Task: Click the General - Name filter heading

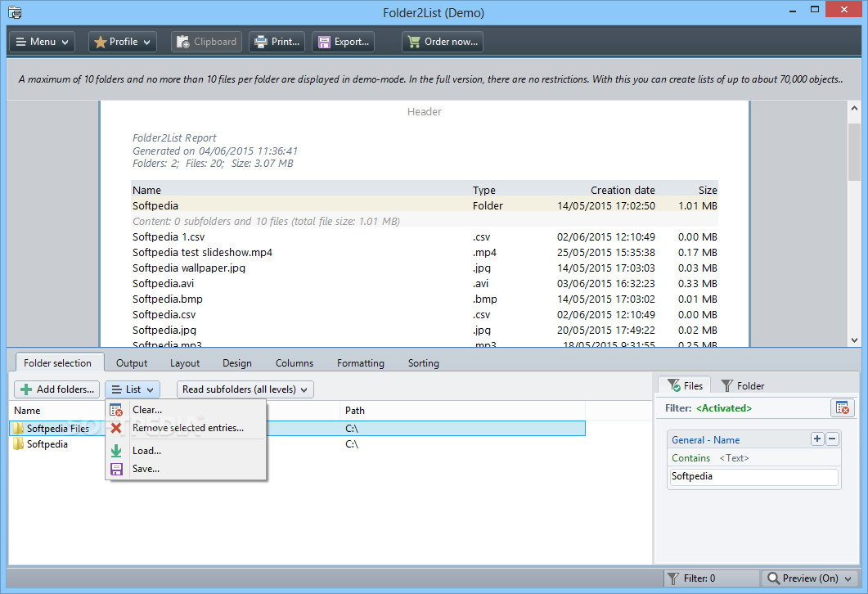Action: click(705, 440)
